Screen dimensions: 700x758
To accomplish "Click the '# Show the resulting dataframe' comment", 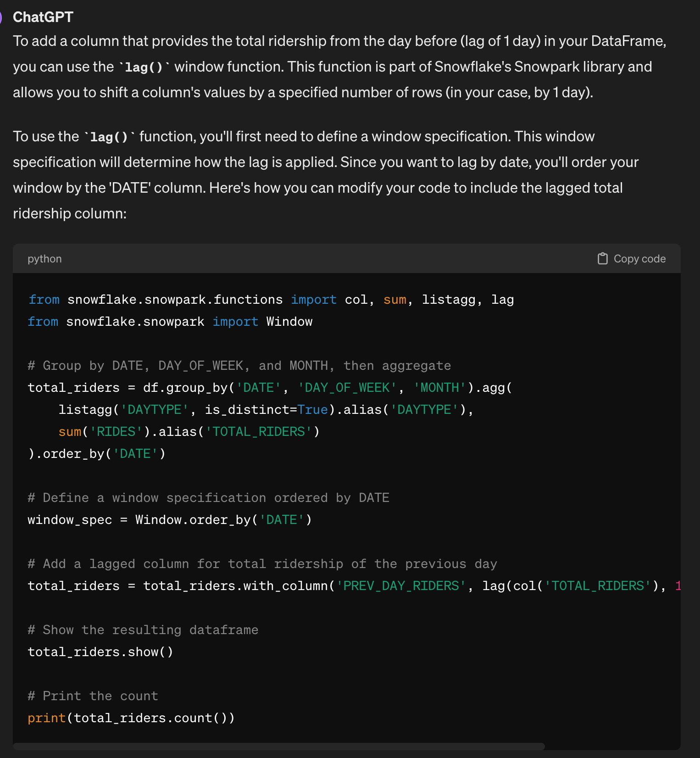I will click(x=143, y=630).
